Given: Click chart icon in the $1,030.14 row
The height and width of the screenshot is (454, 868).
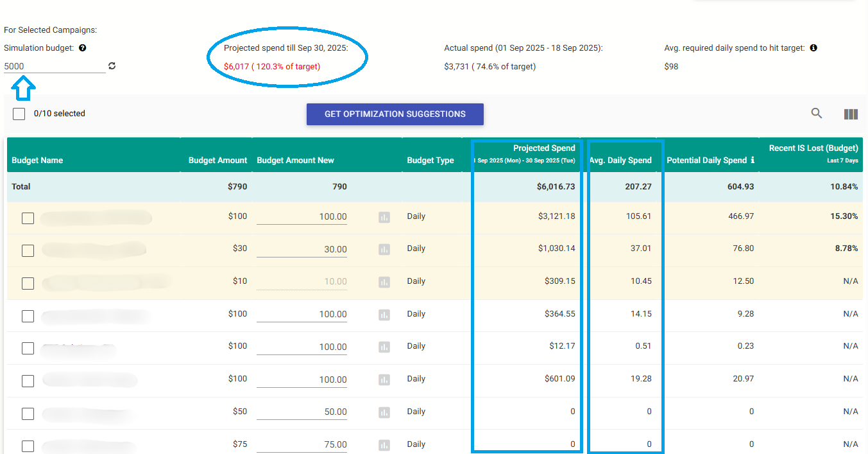Looking at the screenshot, I should (x=384, y=249).
